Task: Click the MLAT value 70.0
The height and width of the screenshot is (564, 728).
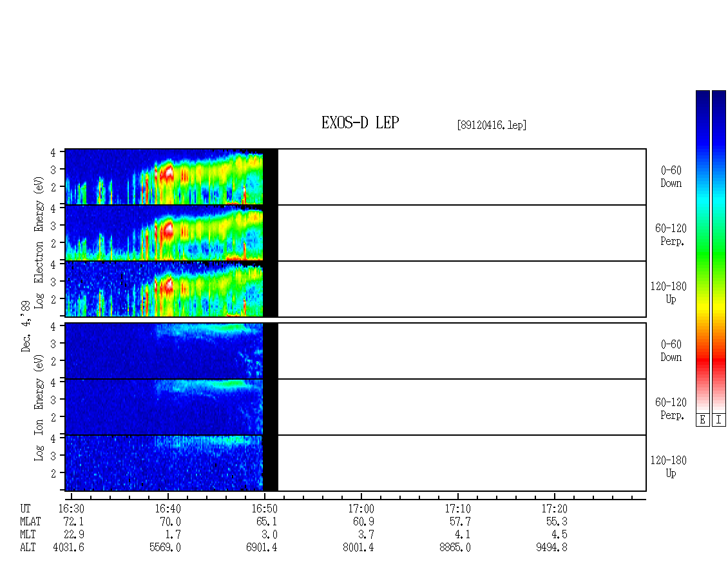Action: click(x=170, y=521)
